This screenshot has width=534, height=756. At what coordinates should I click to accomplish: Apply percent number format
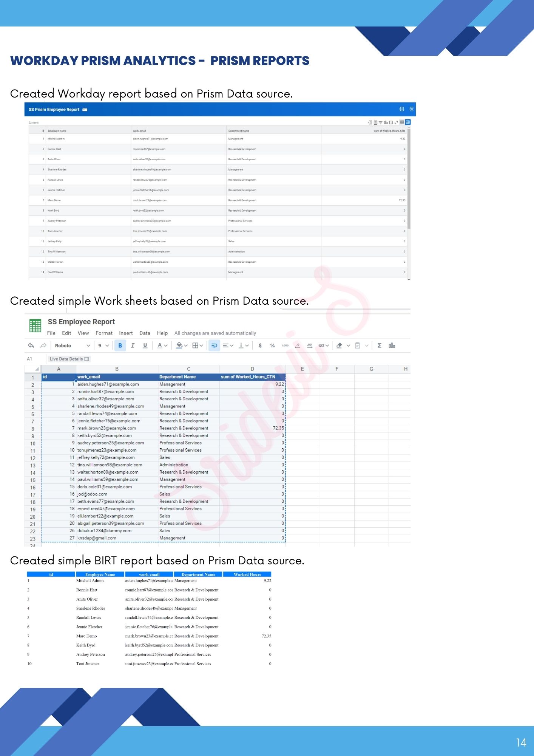(272, 345)
